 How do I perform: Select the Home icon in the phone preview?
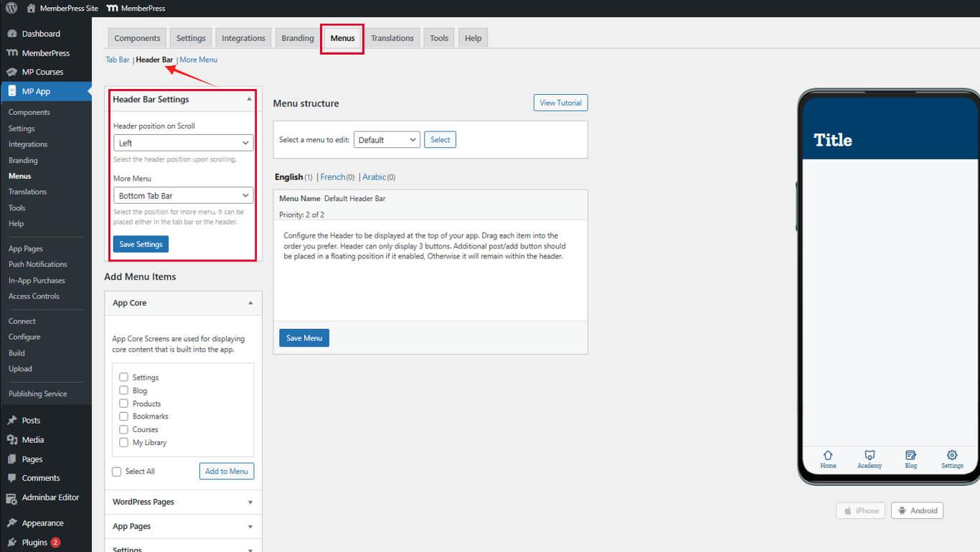pos(828,456)
